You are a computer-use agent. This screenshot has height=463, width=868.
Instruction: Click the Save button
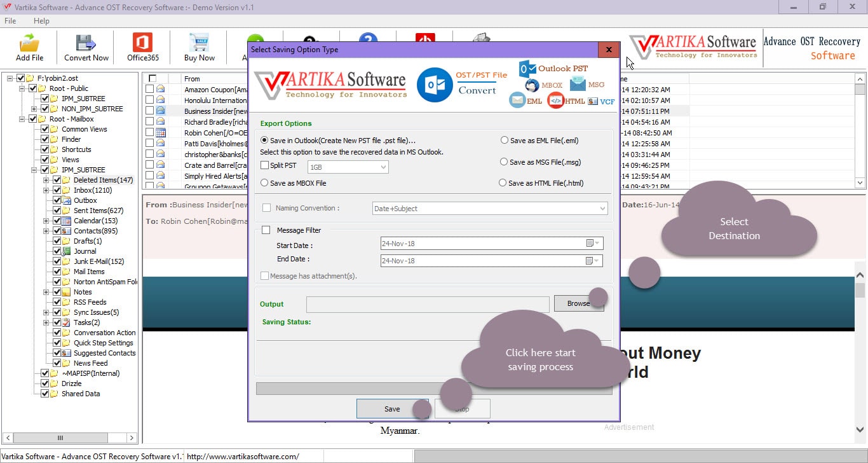(x=391, y=409)
